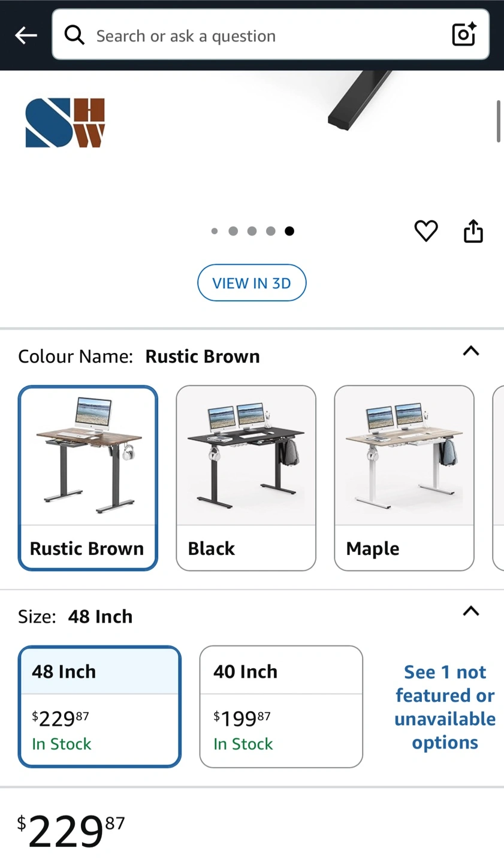Open camera lens search icon

pyautogui.click(x=464, y=35)
